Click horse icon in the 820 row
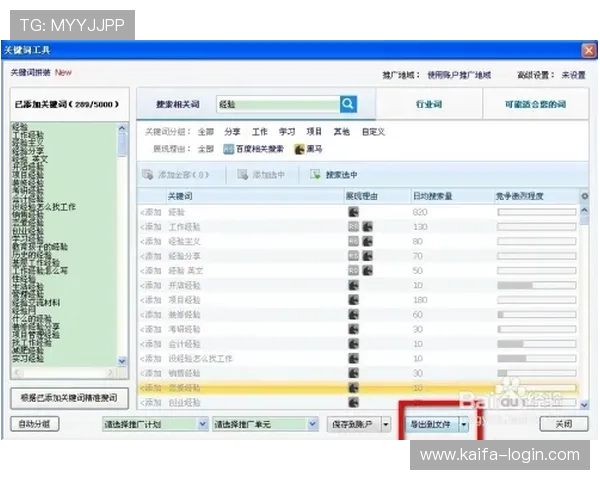 click(x=354, y=212)
